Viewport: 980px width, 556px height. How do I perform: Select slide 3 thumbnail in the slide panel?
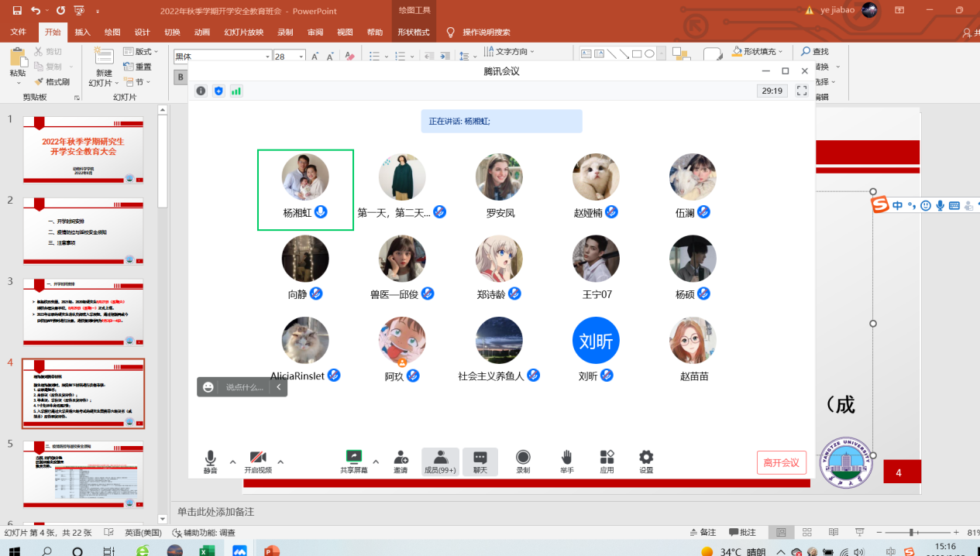83,311
